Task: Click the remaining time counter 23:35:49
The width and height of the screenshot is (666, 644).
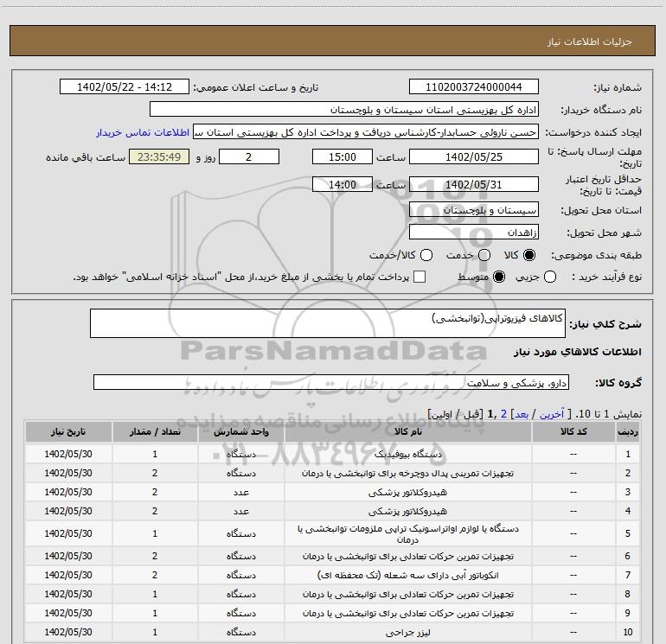Action: tap(159, 156)
